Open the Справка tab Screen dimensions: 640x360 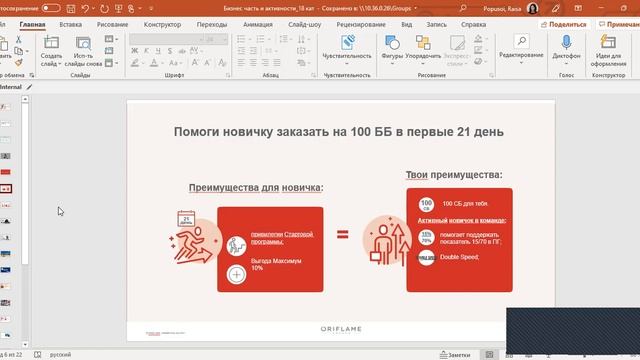tap(473, 24)
